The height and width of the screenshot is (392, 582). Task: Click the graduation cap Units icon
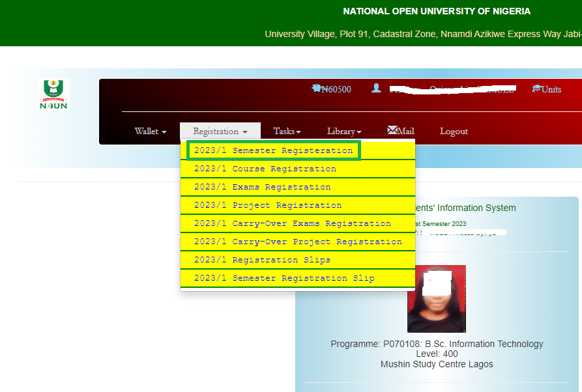(x=536, y=89)
